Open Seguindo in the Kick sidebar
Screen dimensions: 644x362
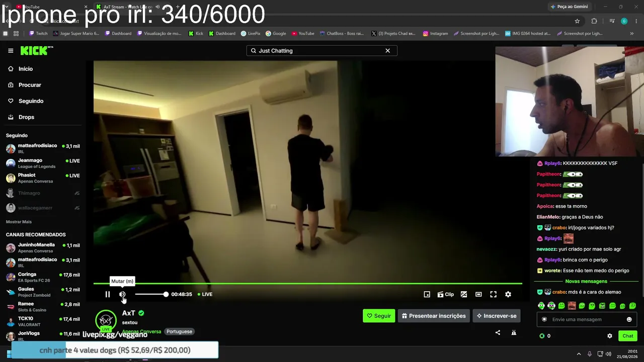point(31,101)
